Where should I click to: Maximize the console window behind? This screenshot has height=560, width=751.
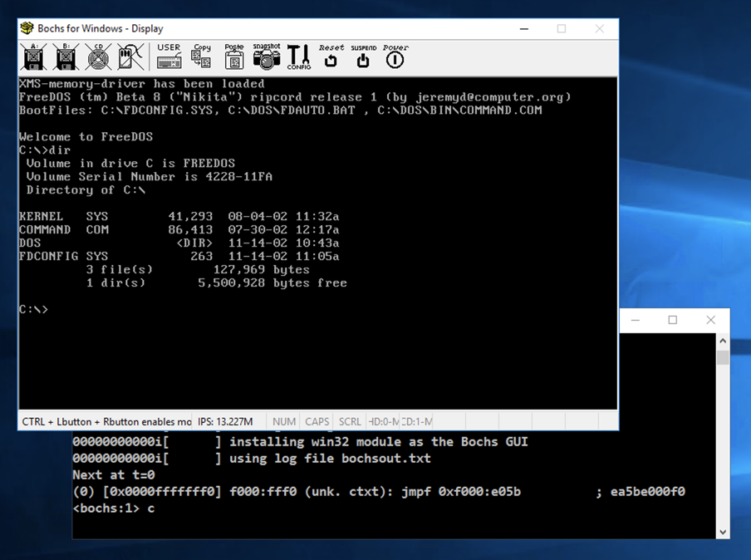tap(672, 320)
